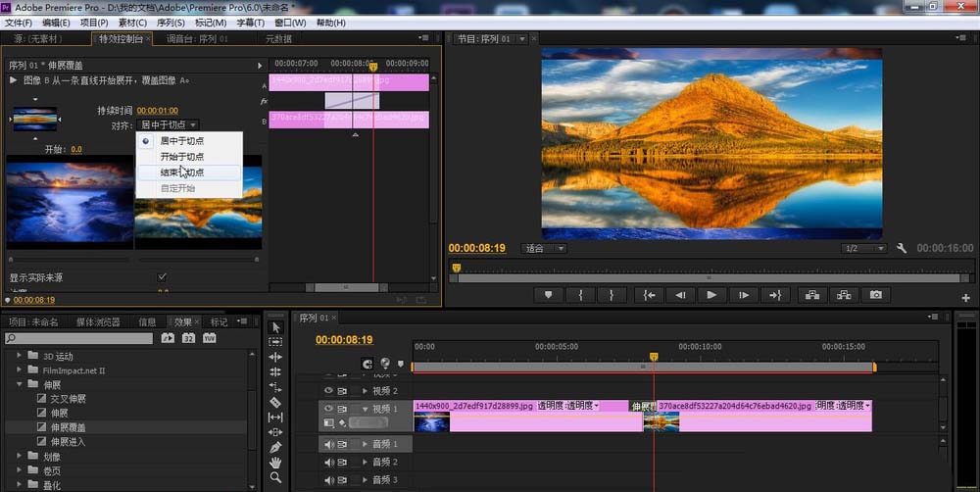Expand the 3D 运动 folder

pos(19,356)
